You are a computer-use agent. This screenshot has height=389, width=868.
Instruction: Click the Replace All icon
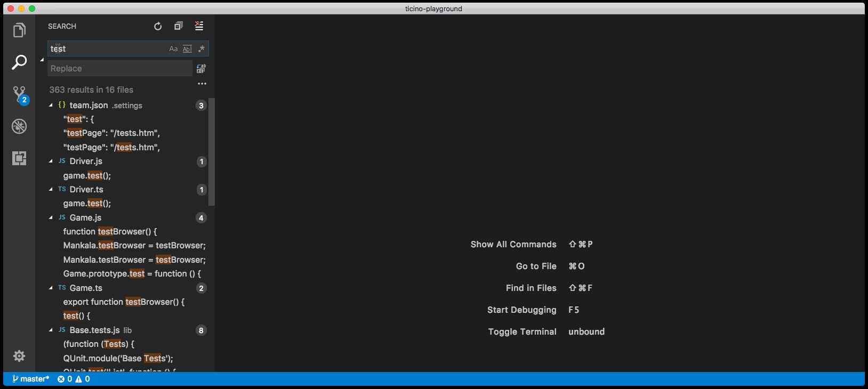[201, 69]
